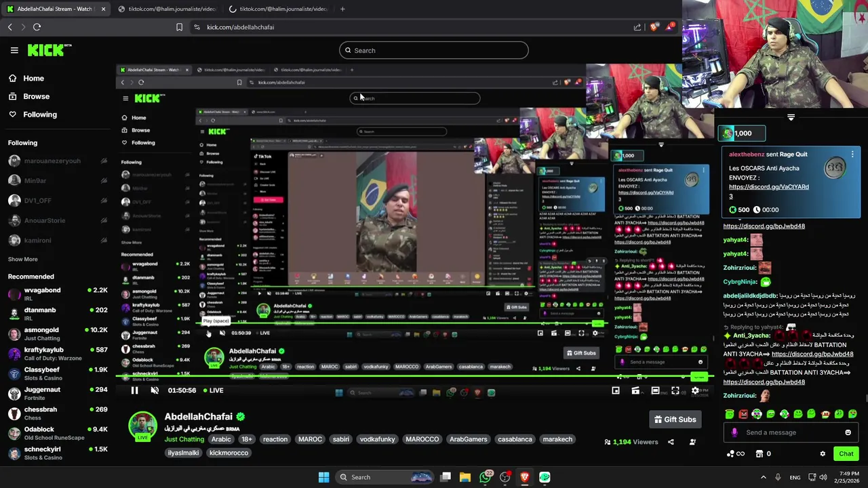Click the 1,000 gift badge
The height and width of the screenshot is (488, 868).
743,134
